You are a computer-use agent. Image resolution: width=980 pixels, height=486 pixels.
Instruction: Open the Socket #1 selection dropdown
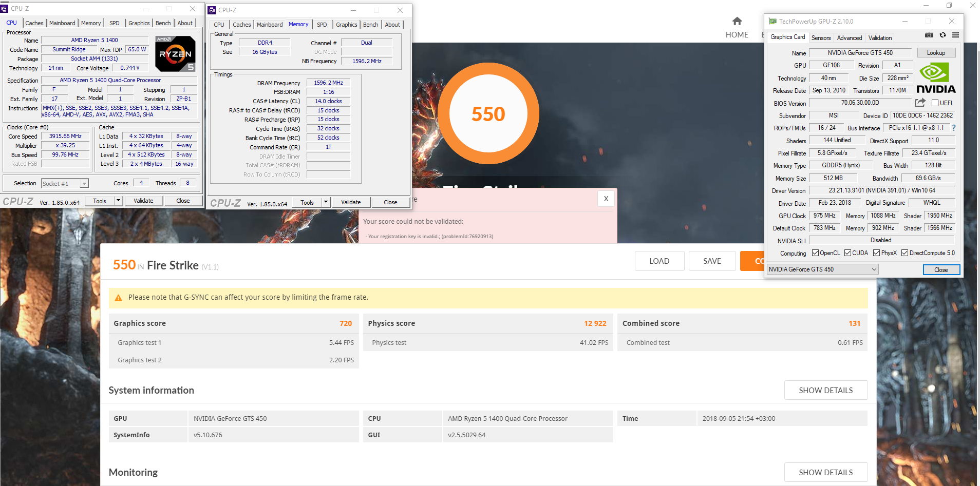[x=65, y=183]
